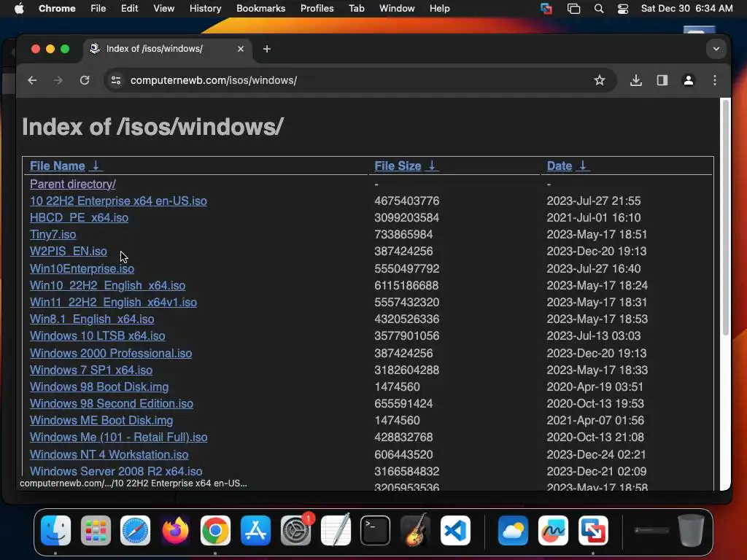Click date 2021-Jul-01 16:10

[x=594, y=217]
